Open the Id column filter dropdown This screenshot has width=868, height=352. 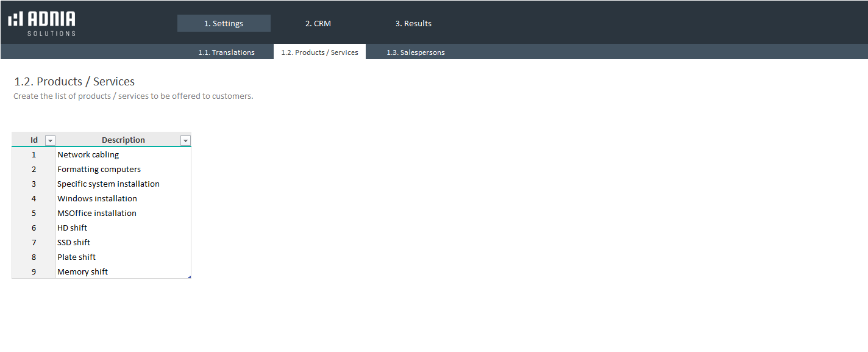click(x=50, y=141)
